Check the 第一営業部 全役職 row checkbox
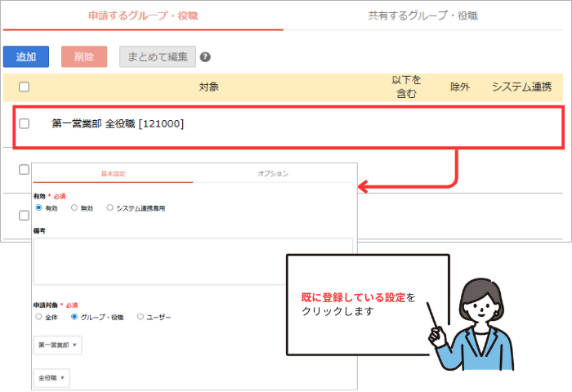The height and width of the screenshot is (392, 572). point(25,124)
